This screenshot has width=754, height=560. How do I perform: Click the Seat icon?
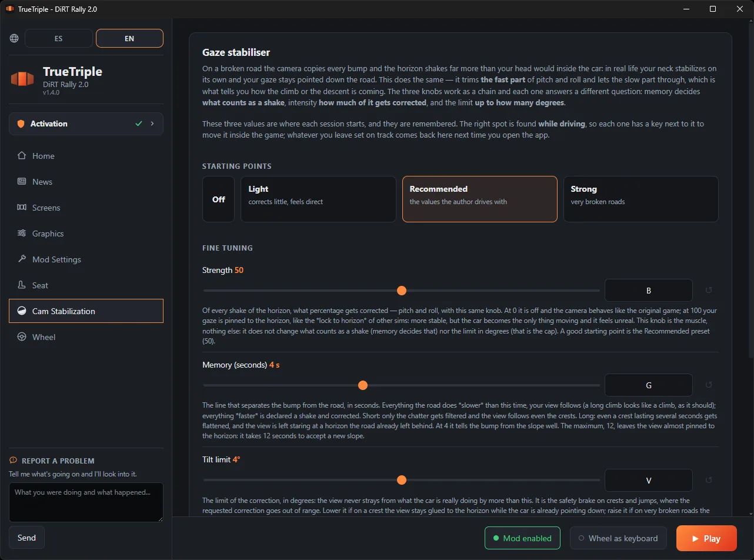(22, 285)
